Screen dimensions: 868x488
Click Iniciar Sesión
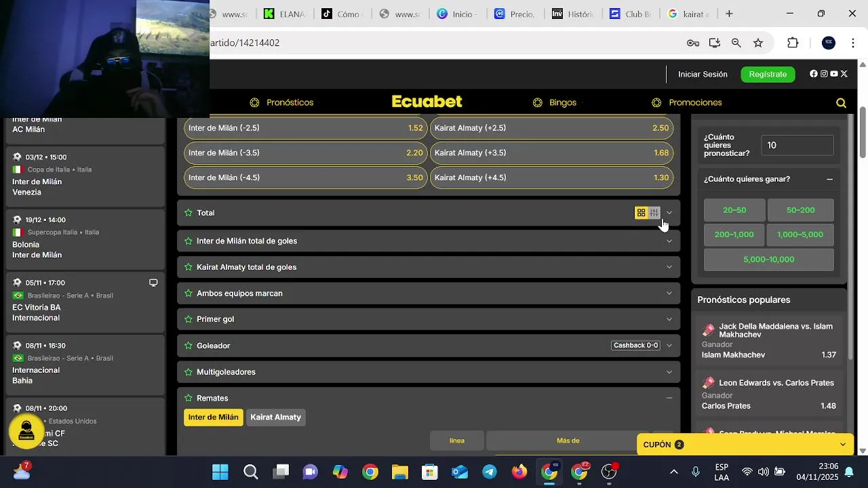703,75
